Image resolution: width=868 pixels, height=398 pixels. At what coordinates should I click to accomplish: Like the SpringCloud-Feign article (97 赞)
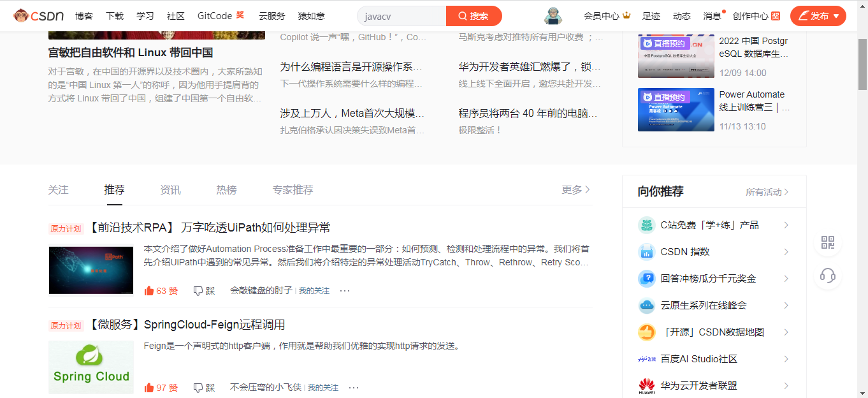pos(161,388)
